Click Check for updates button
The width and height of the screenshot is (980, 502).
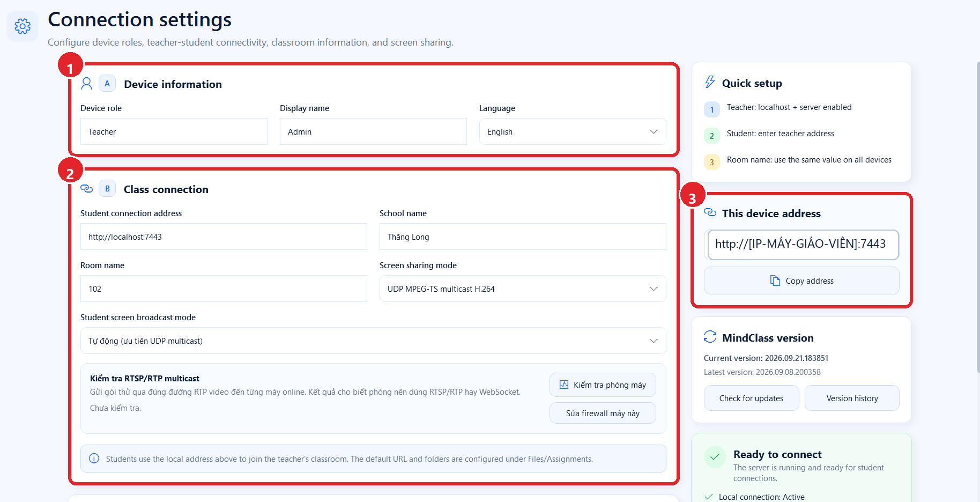[751, 398]
